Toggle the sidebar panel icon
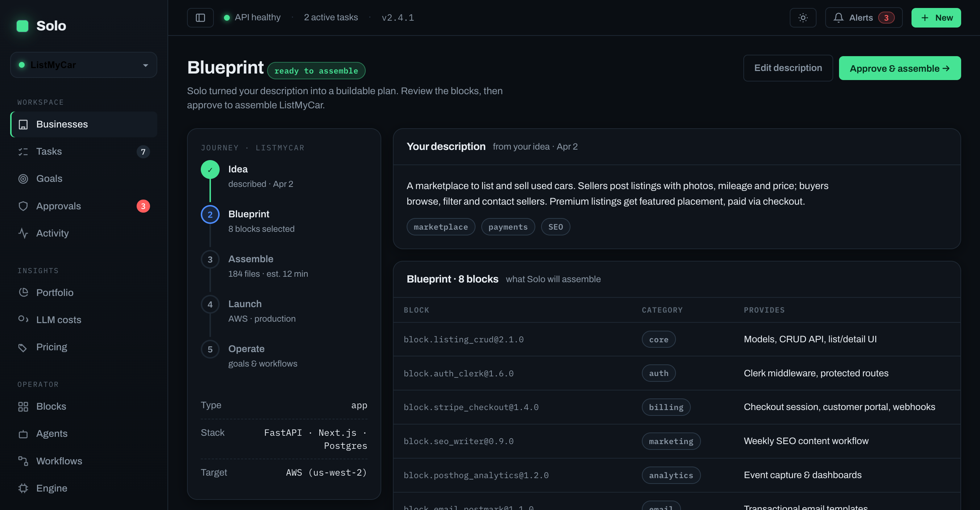Viewport: 980px width, 510px height. [200, 17]
